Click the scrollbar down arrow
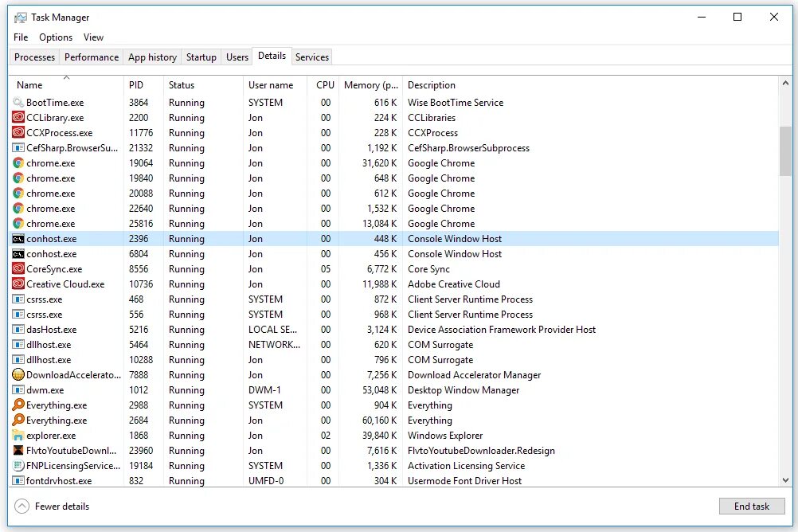Viewport: 798px width, 532px height. click(x=785, y=480)
